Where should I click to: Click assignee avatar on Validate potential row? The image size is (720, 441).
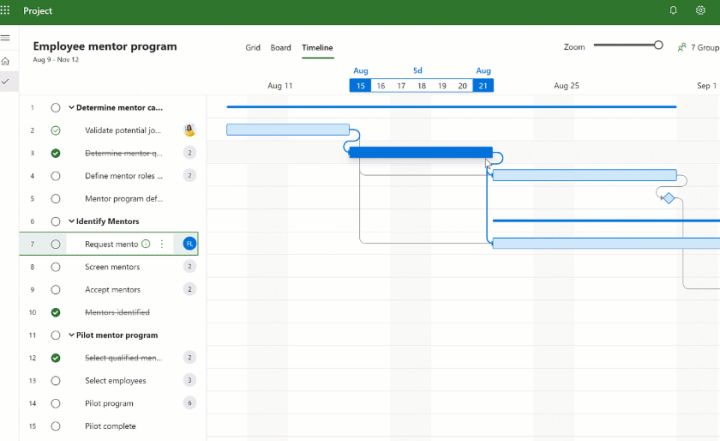tap(189, 130)
